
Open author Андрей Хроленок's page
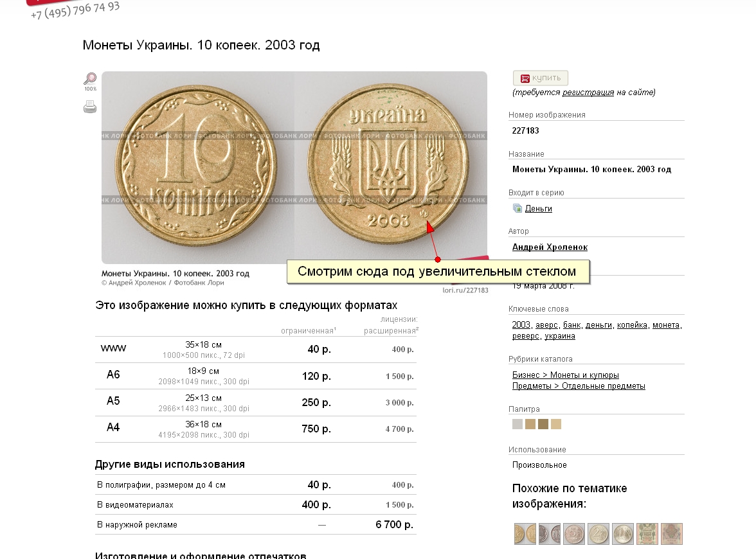coord(550,247)
